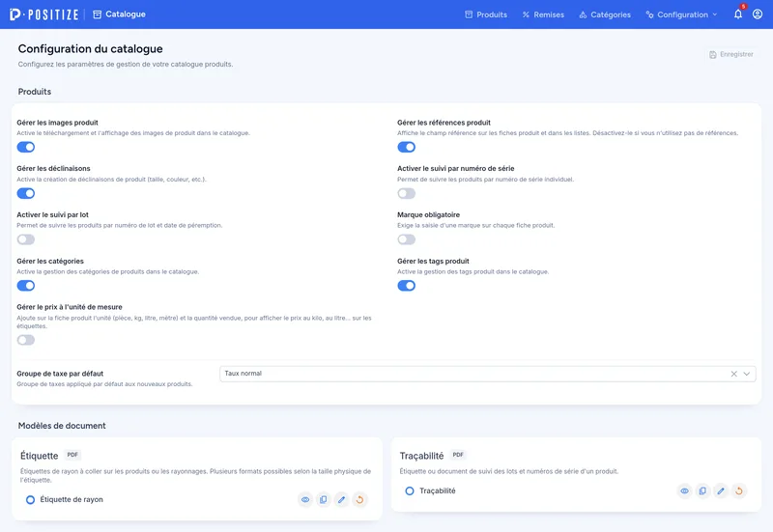Viewport: 773px width, 532px height.
Task: Duplicate the Étiquette de rayon template
Action: [x=324, y=499]
